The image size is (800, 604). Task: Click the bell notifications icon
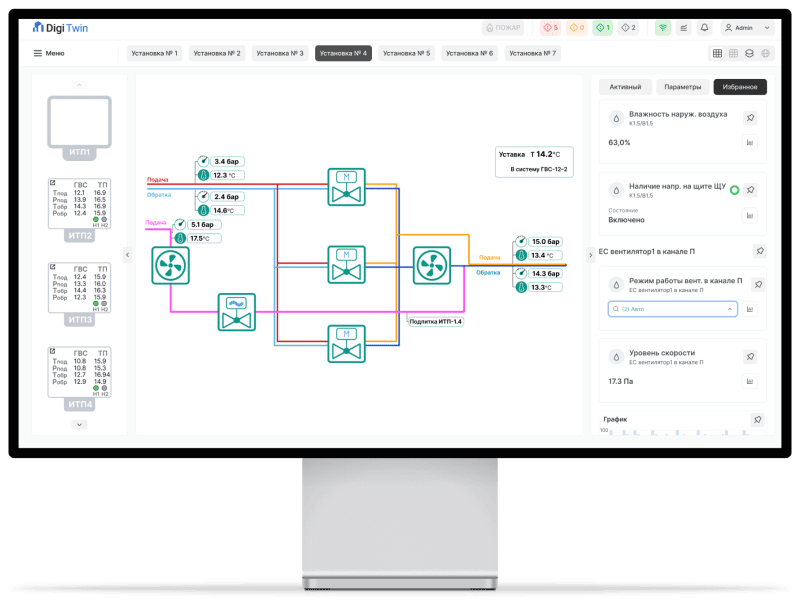704,28
